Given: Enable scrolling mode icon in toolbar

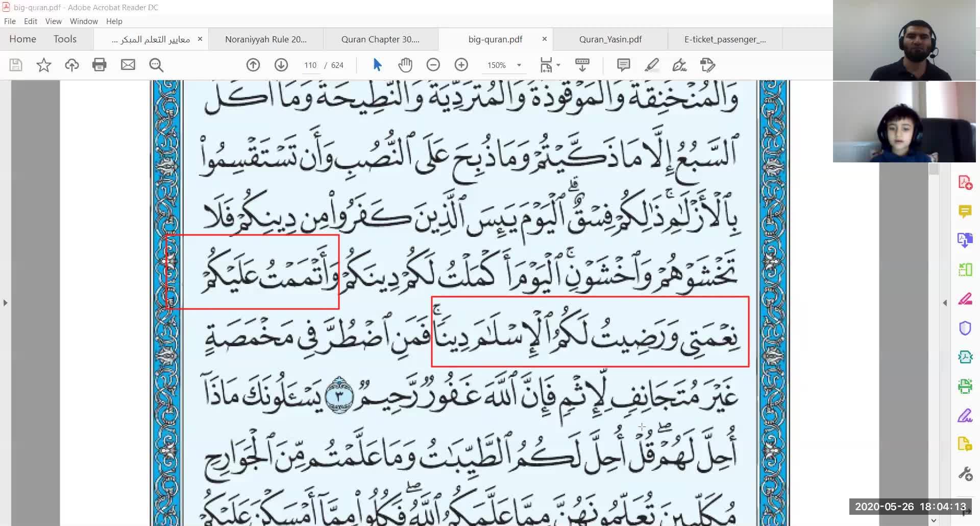Looking at the screenshot, I should click(x=582, y=65).
